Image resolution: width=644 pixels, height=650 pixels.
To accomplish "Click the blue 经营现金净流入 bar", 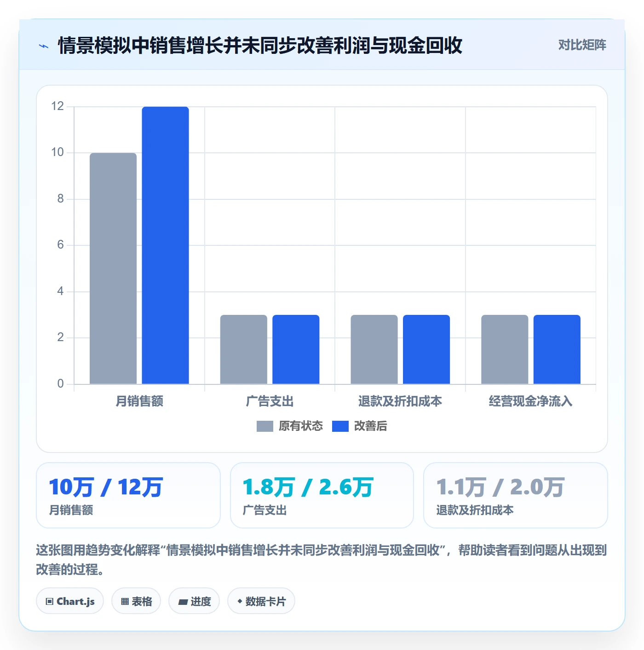I will click(x=557, y=349).
